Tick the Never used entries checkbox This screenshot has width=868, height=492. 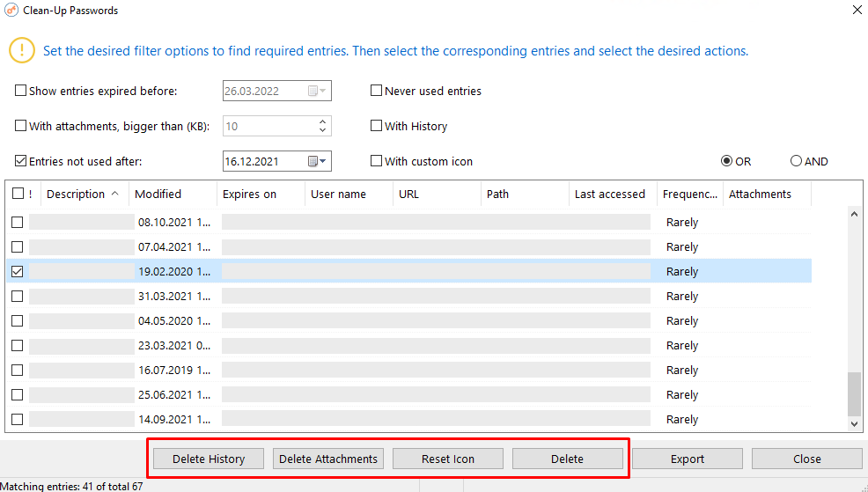pyautogui.click(x=376, y=90)
